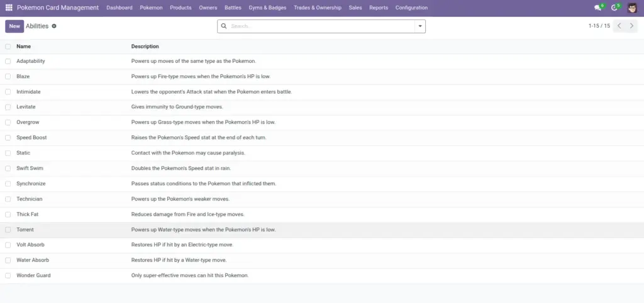Click the 1-15 / 15 pager counter
Viewport: 644px width, 303px height.
pos(599,26)
